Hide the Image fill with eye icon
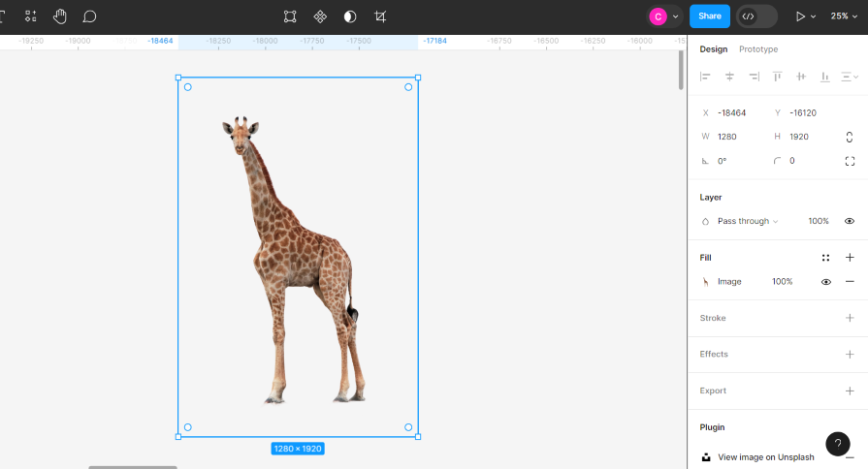 [x=826, y=282]
